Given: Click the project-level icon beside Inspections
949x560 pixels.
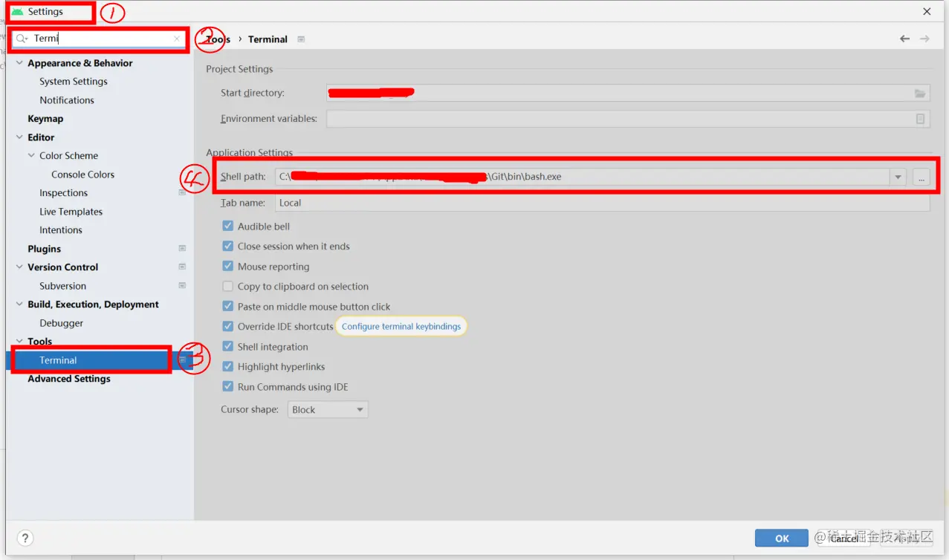Looking at the screenshot, I should click(x=182, y=193).
